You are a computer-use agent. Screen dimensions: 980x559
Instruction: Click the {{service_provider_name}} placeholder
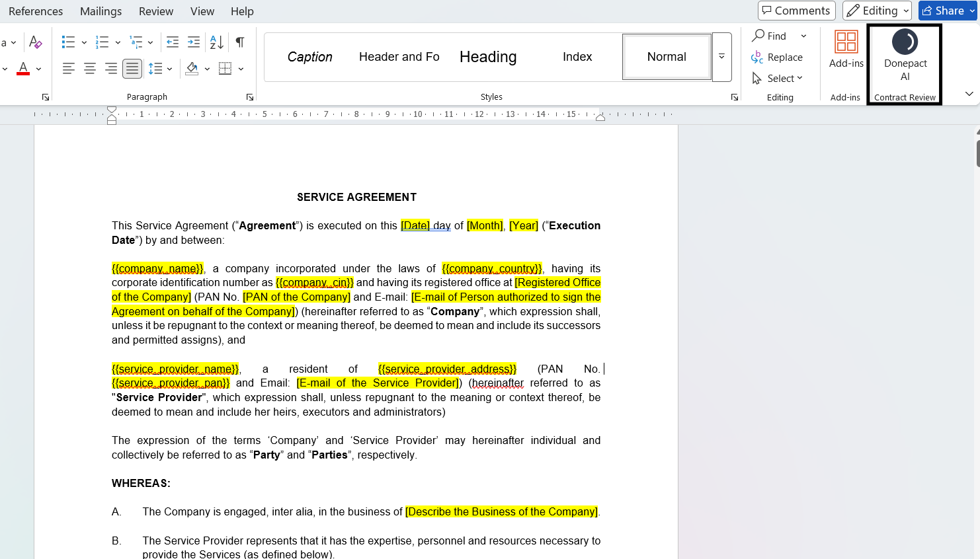pyautogui.click(x=175, y=369)
